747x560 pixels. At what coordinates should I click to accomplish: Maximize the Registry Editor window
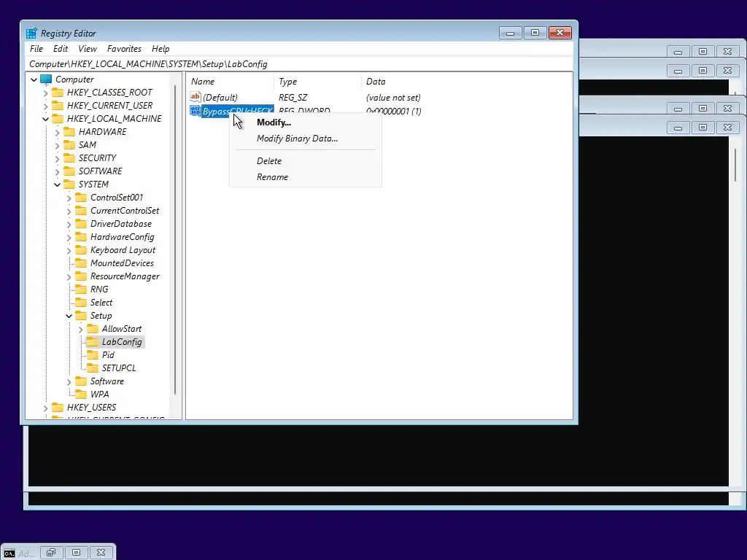[535, 33]
